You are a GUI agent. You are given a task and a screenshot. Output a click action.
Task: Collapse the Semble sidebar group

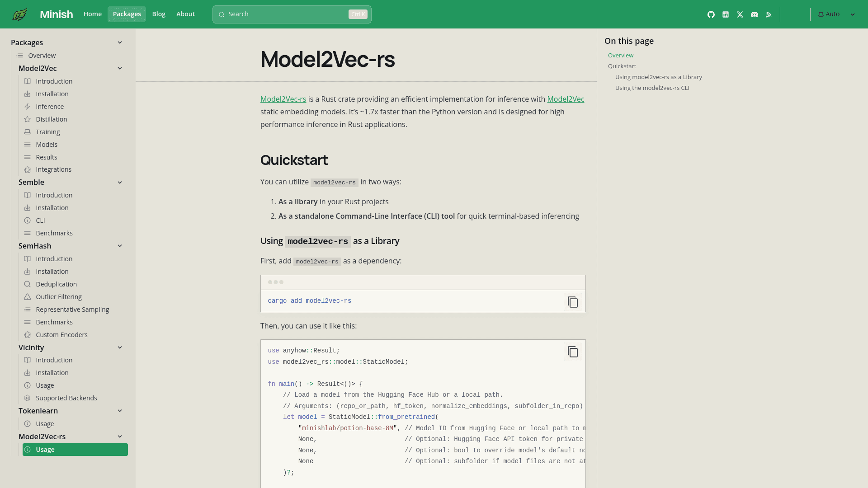tap(120, 183)
